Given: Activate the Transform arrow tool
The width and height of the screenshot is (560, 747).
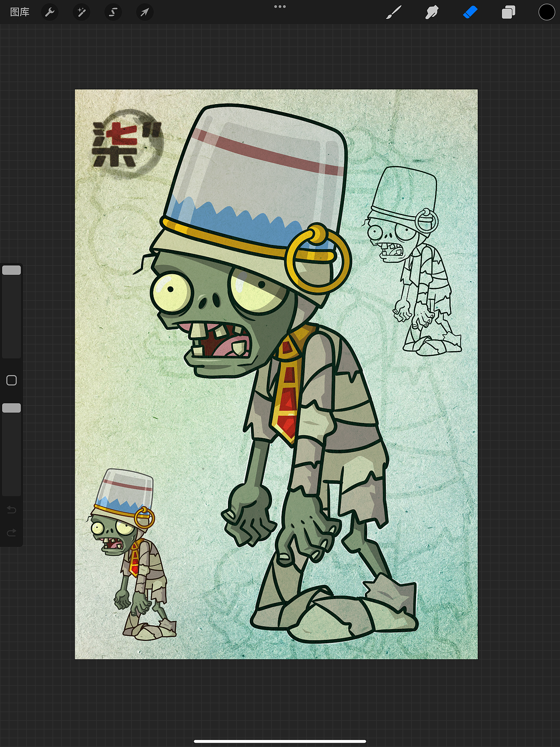Looking at the screenshot, I should [x=144, y=12].
